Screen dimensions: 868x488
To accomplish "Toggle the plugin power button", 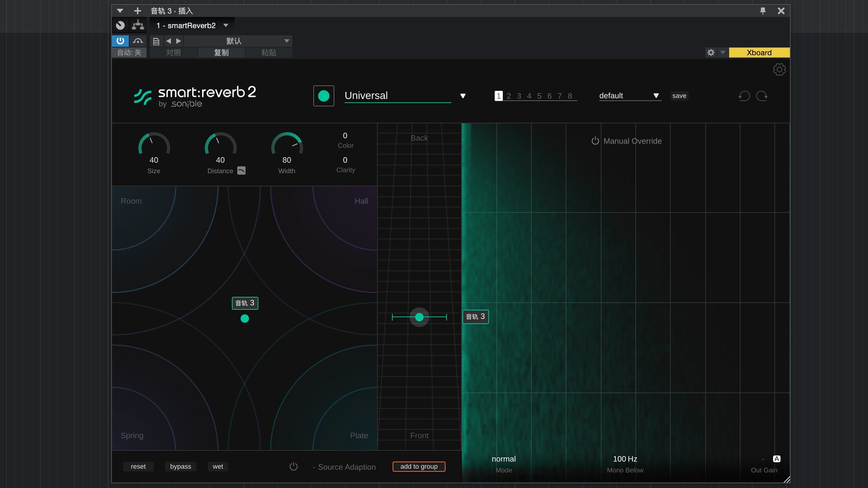I will 120,41.
